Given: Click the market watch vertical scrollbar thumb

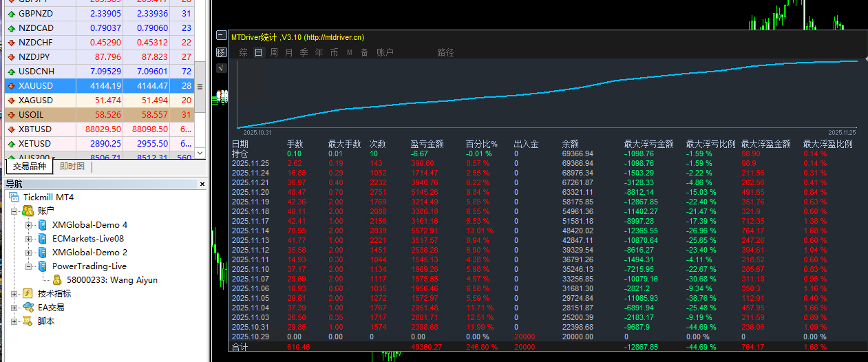Looking at the screenshot, I should [x=200, y=87].
